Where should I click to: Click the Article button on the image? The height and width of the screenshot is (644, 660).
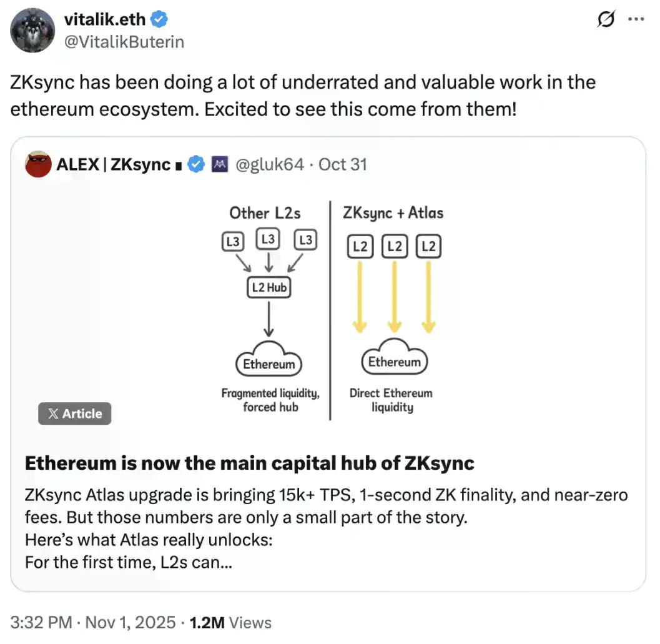pos(74,414)
